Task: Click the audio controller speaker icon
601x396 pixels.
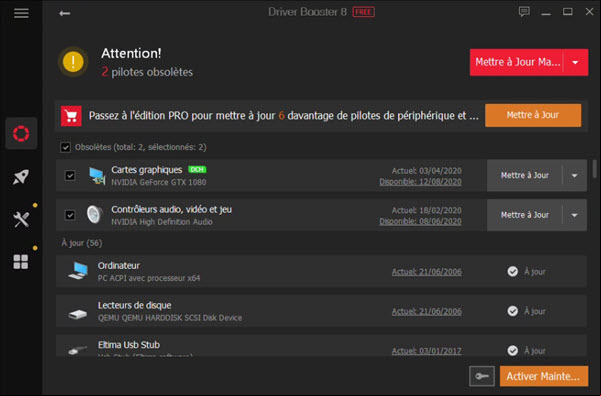Action: point(95,215)
